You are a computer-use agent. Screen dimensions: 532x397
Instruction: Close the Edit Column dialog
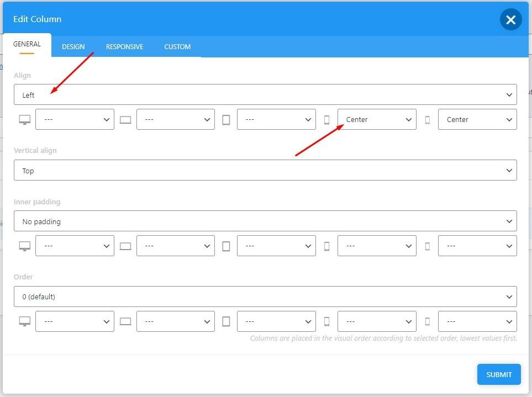point(510,20)
